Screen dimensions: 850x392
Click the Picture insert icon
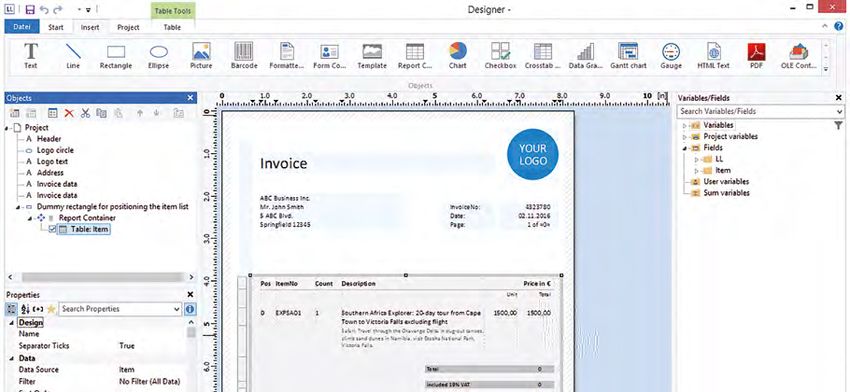201,56
